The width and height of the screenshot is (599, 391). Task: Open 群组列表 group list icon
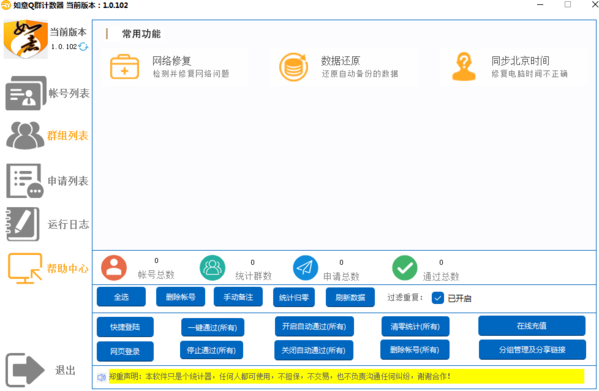[x=25, y=135]
